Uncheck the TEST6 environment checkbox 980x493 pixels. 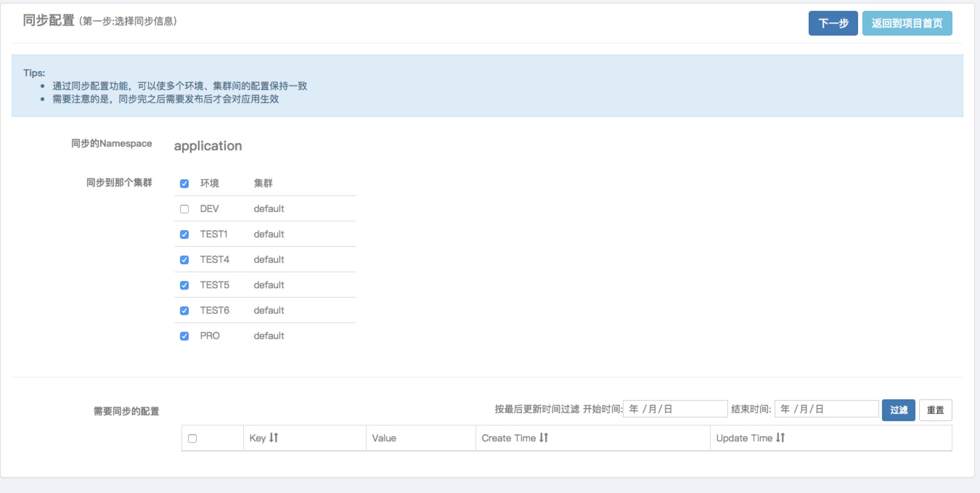pos(184,311)
